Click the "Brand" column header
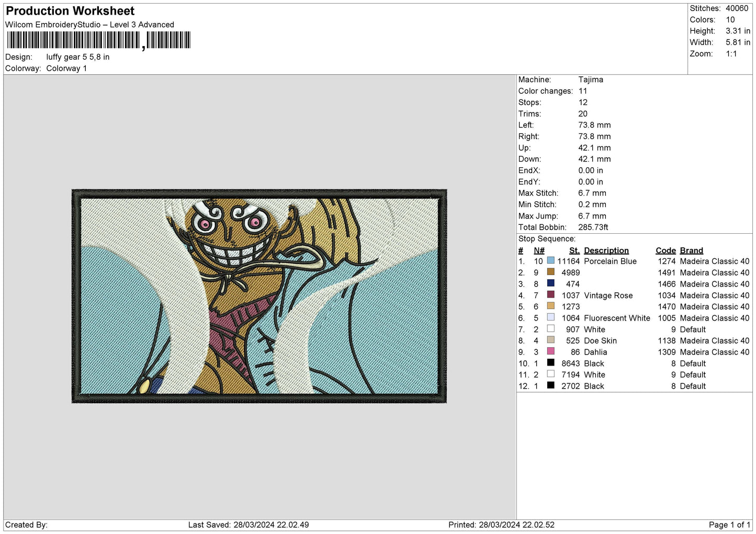The width and height of the screenshot is (756, 534). tap(692, 251)
